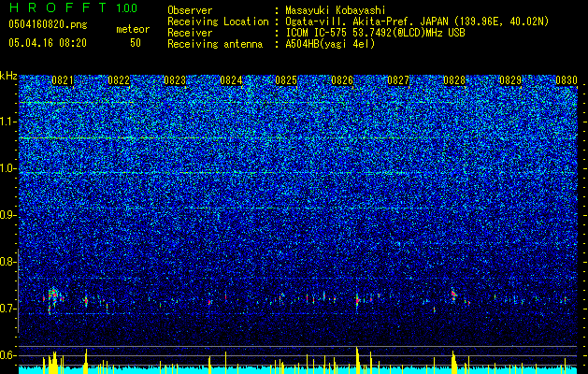Click the 1.0 kHz axis tick label

tap(7, 168)
